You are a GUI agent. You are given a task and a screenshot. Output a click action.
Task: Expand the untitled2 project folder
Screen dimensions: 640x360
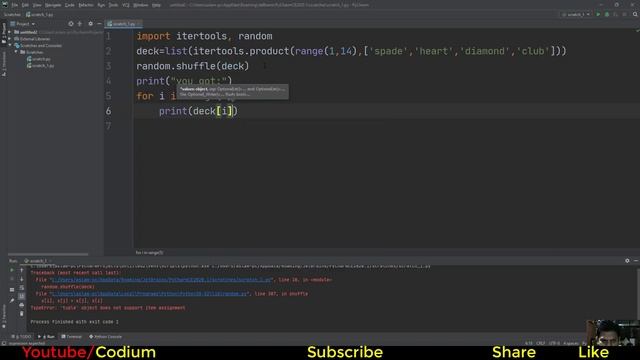10,32
